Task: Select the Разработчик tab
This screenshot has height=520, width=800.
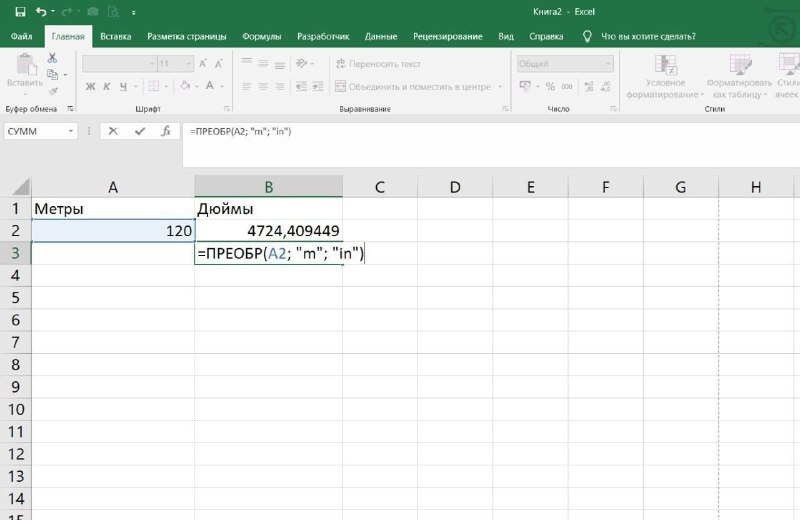Action: pos(323,36)
